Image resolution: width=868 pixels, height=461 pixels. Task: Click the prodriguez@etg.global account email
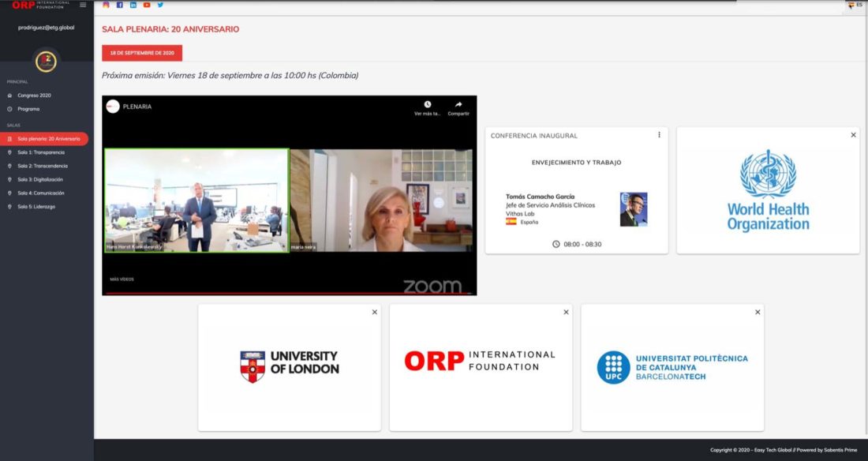pyautogui.click(x=46, y=28)
